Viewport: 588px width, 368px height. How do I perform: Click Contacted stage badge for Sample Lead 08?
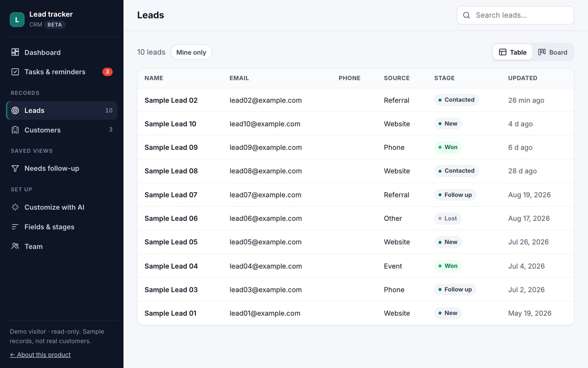[456, 171]
